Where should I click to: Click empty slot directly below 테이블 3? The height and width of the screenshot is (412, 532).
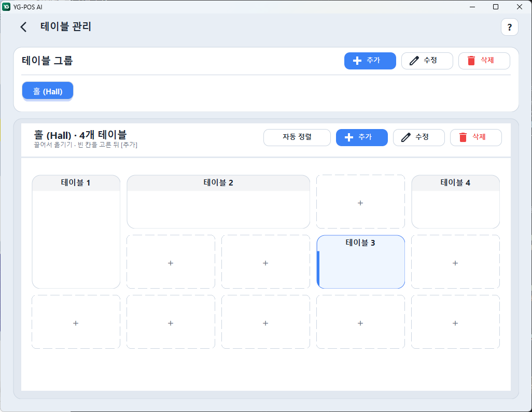point(360,321)
